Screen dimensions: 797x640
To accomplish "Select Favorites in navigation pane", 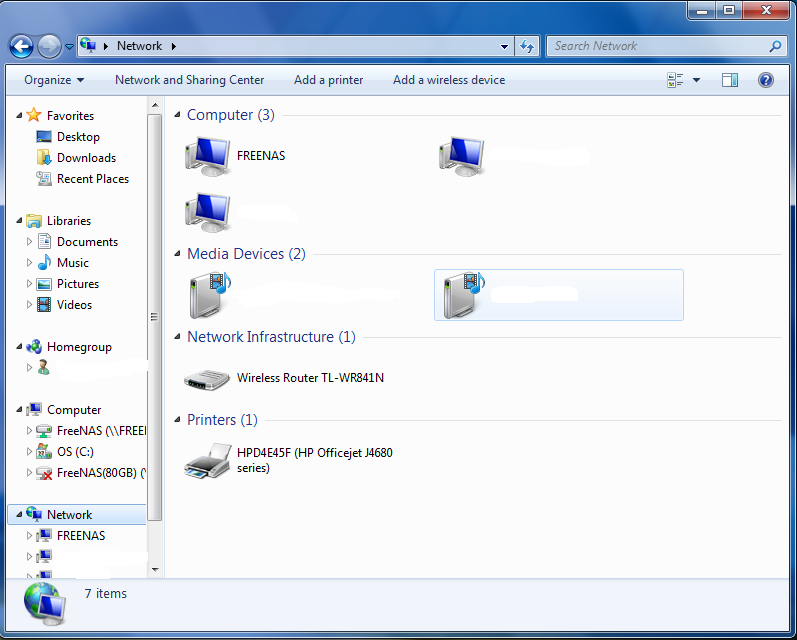I will (70, 116).
